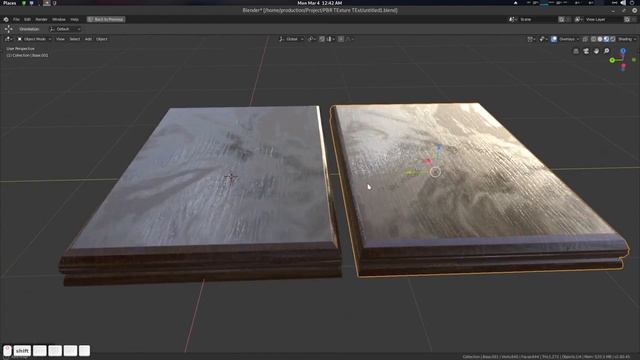Image resolution: width=640 pixels, height=360 pixels.
Task: Click the pan hand navigation icon
Action: pos(596,51)
